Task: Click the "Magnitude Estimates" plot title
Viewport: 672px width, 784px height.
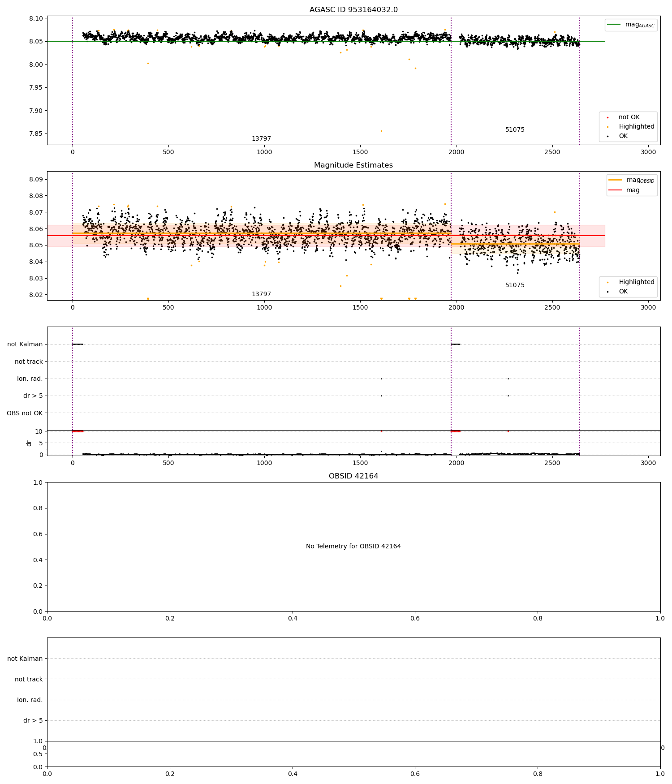Action: click(x=353, y=165)
